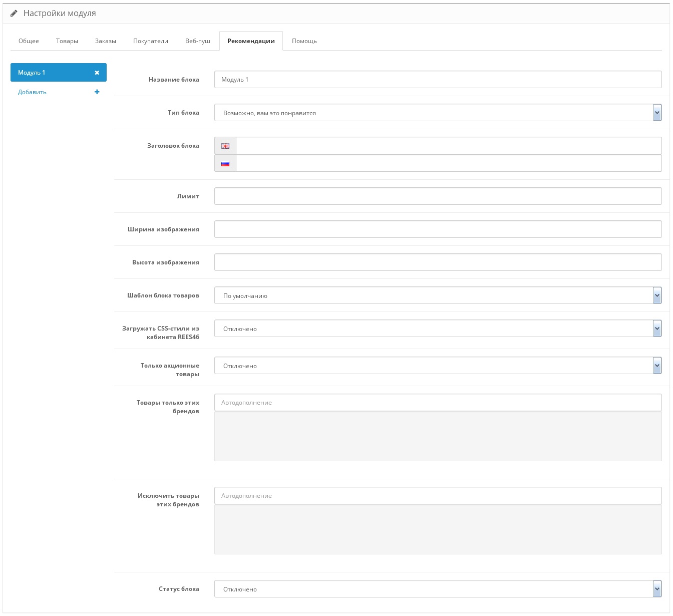Click the plus icon next to Добавить
Image resolution: width=673 pixels, height=616 pixels.
point(97,92)
